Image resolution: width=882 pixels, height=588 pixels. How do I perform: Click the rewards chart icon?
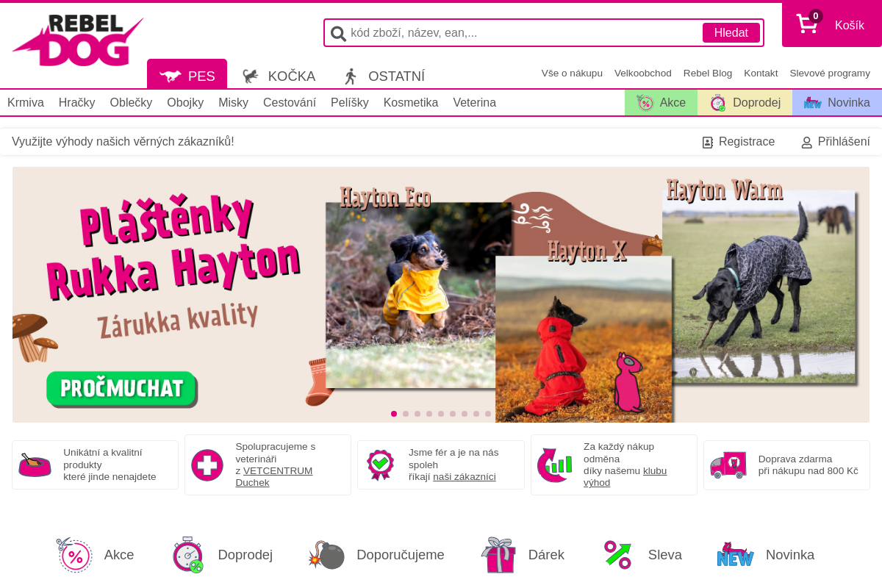point(553,465)
